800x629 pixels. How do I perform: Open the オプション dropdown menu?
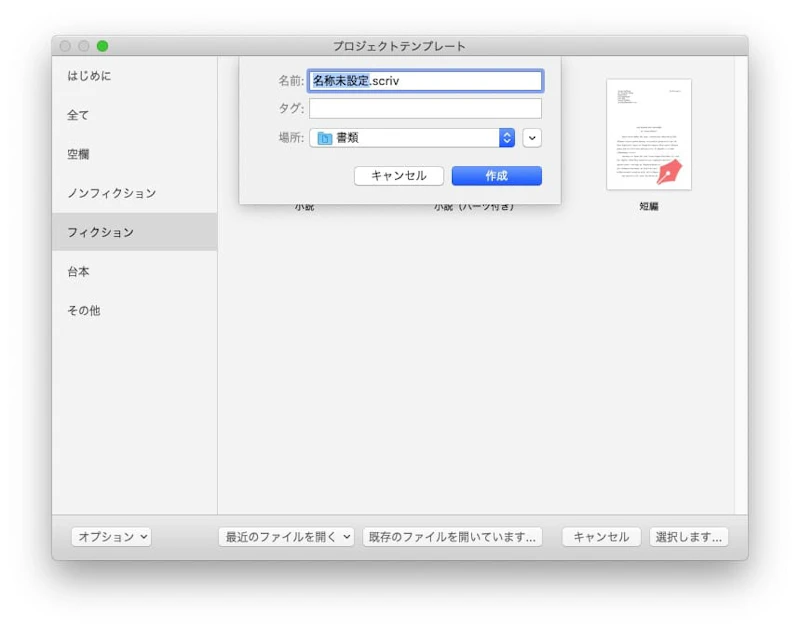coord(111,537)
